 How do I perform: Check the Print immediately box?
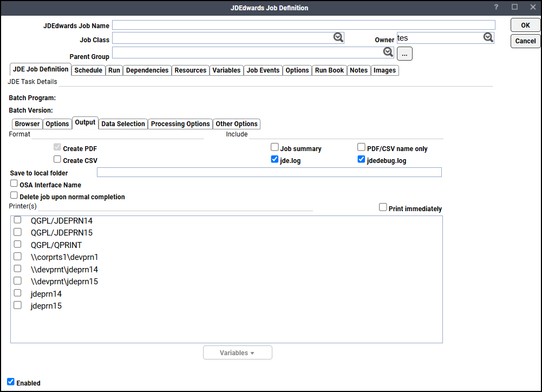click(383, 207)
